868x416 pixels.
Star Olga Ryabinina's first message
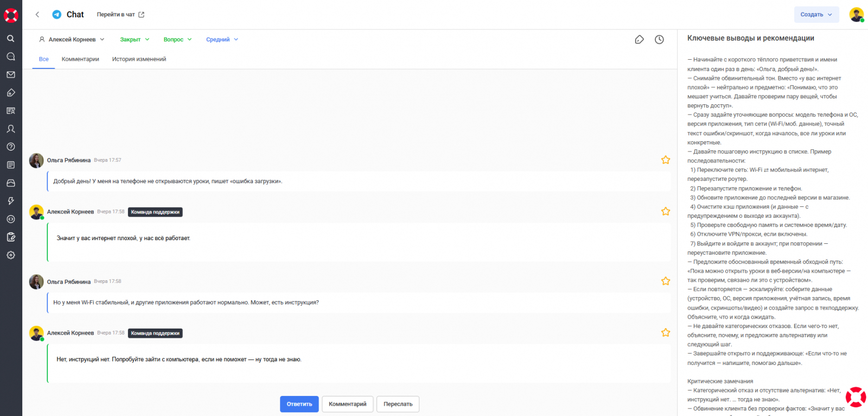666,160
